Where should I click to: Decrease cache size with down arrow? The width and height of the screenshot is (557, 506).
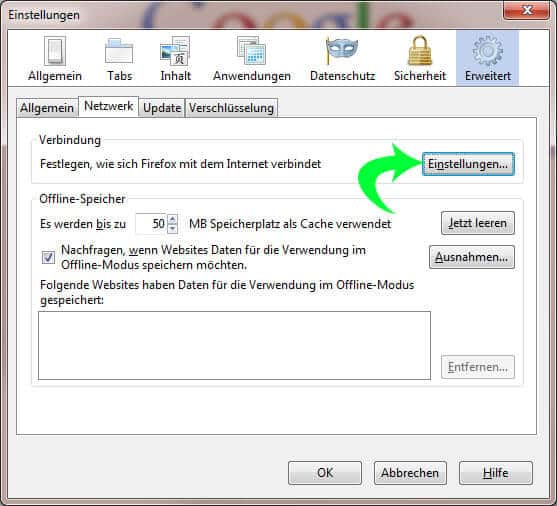[172, 228]
